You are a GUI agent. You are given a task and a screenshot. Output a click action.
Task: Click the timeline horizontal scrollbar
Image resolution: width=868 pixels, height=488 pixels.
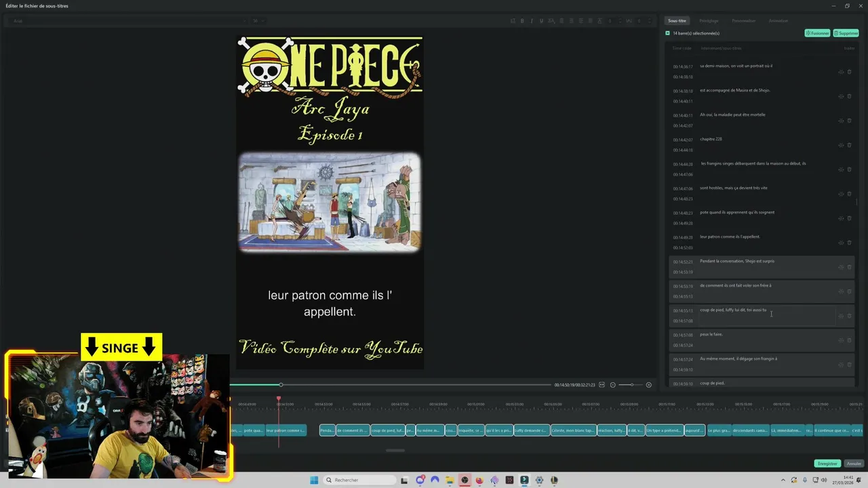tap(395, 450)
